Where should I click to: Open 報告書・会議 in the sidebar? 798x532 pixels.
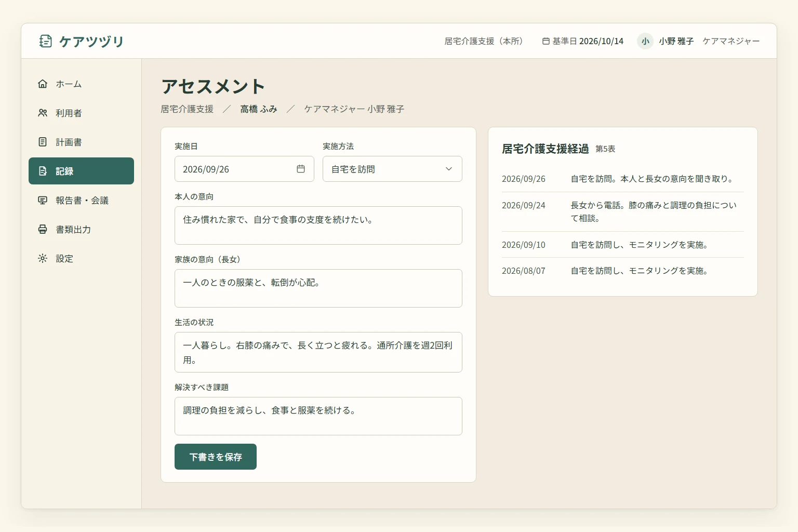[81, 200]
